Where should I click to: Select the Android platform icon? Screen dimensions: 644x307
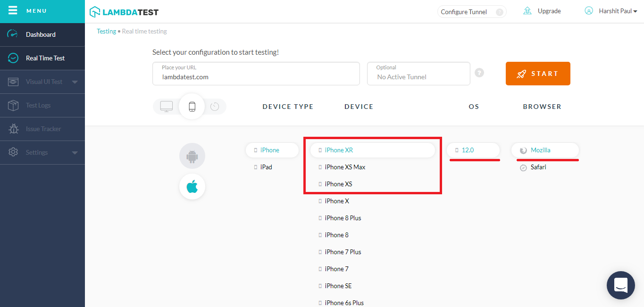[192, 156]
